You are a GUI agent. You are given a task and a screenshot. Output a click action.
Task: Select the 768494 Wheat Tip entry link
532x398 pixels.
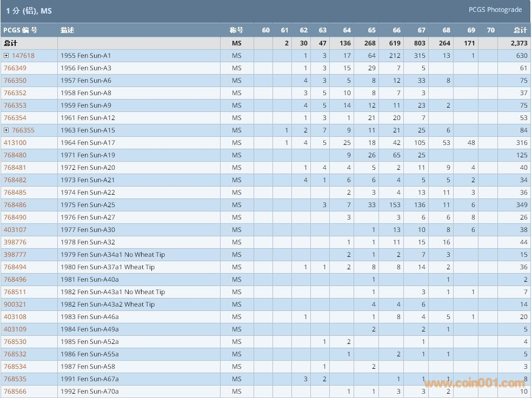point(15,267)
